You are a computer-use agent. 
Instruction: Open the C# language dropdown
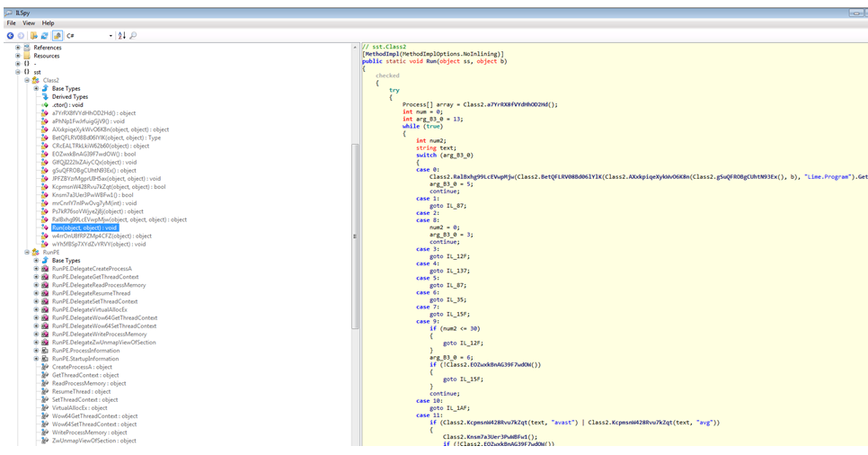(x=89, y=35)
